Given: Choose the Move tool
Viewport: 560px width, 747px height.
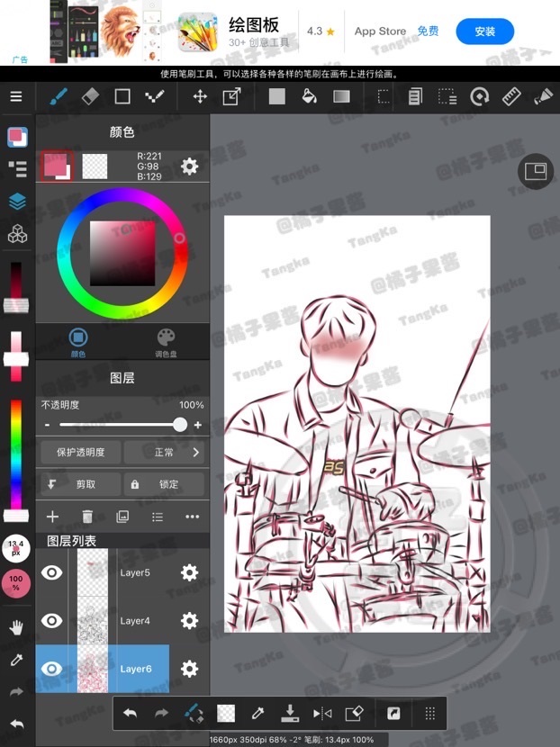Looking at the screenshot, I should coord(200,96).
